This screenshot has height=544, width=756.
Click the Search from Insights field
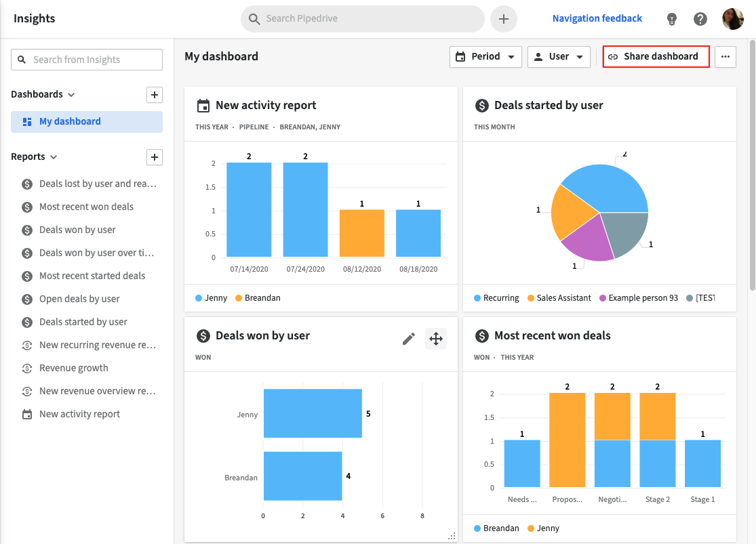pos(87,60)
